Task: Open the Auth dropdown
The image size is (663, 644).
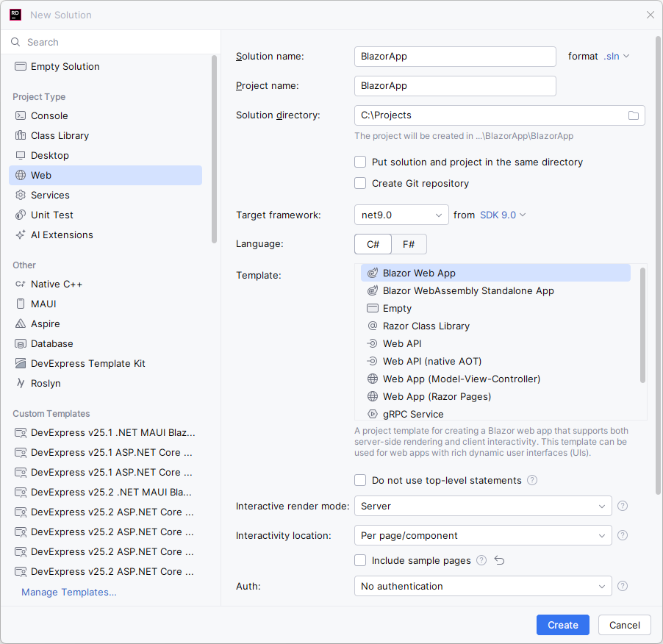Action: (483, 586)
